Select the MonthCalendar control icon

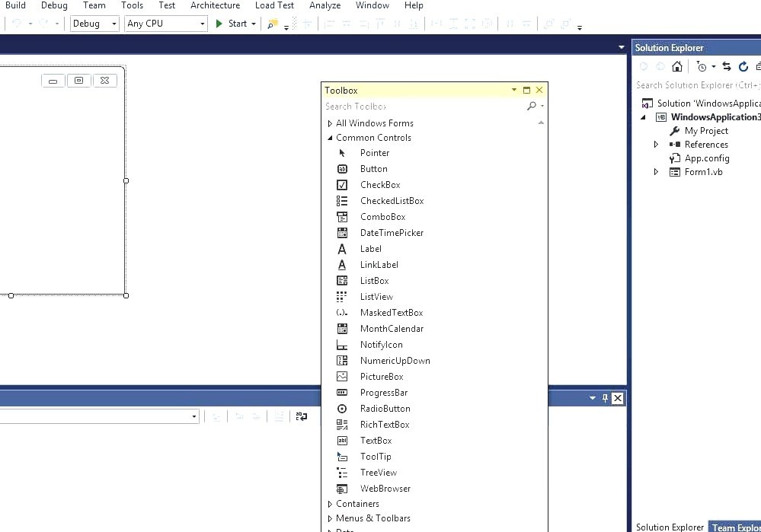[x=342, y=329]
